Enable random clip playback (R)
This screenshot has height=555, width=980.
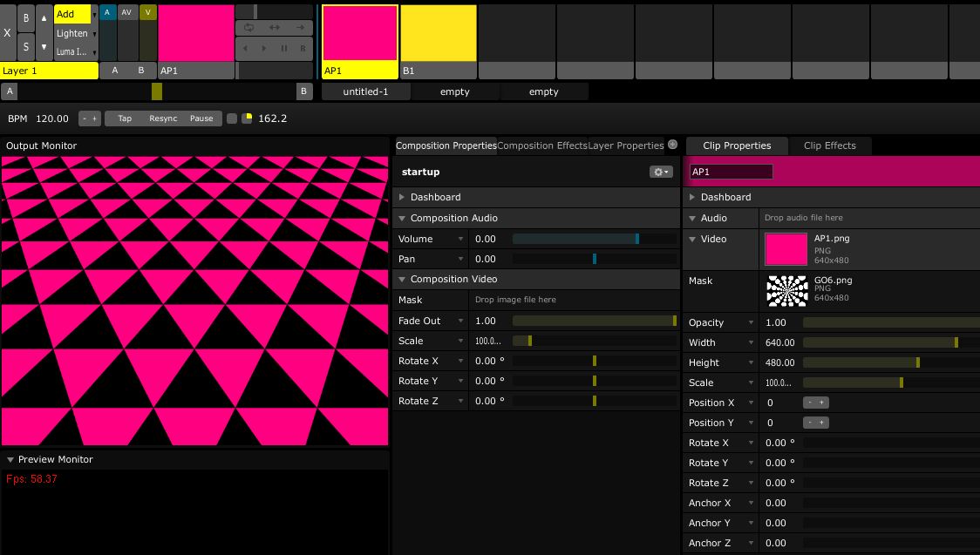303,48
